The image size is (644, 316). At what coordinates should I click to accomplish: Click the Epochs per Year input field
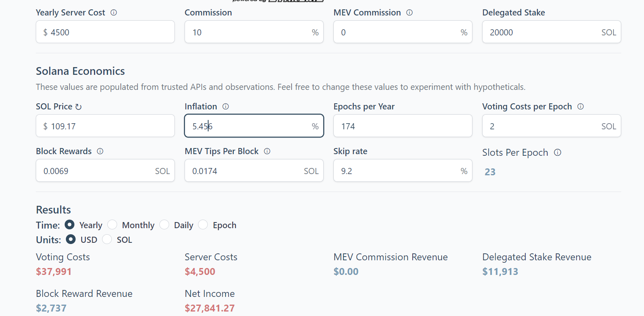403,126
